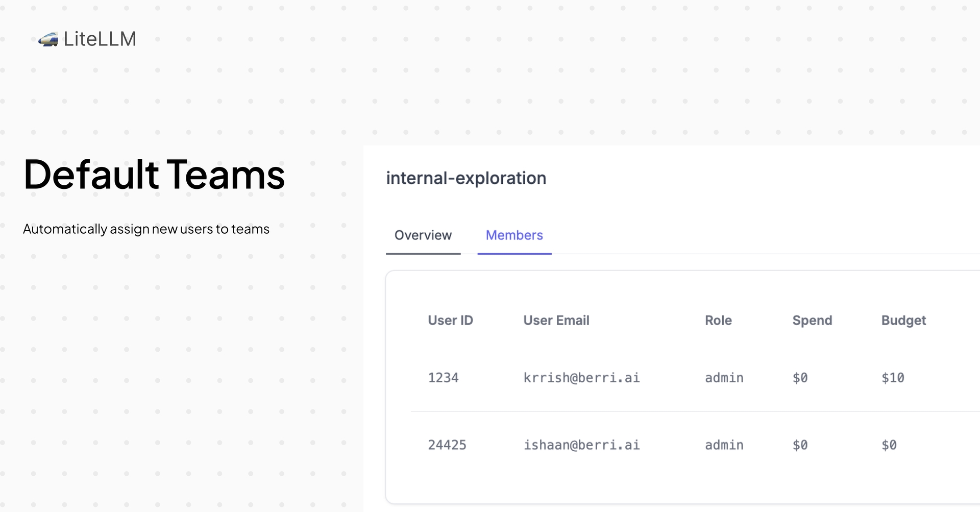Screen dimensions: 980x512
Task: Click the admin role for krrish@berri.ai
Action: pyautogui.click(x=723, y=378)
